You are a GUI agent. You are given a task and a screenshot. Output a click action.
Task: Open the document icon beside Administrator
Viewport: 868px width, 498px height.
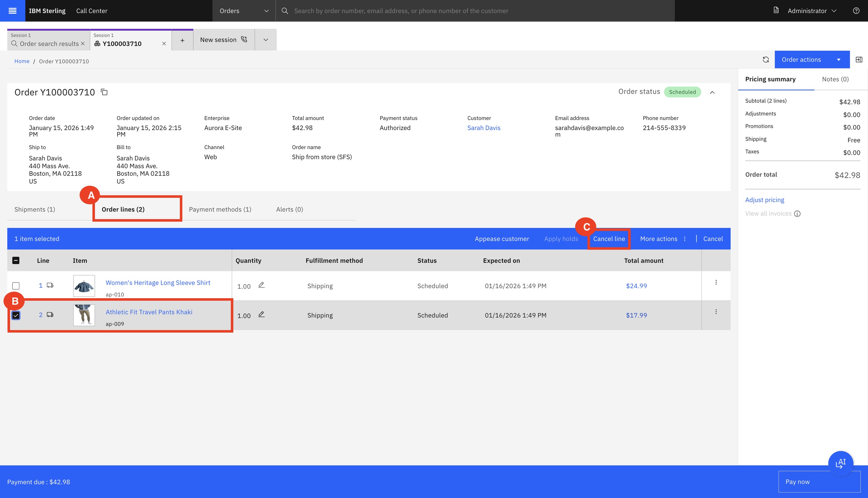click(776, 10)
